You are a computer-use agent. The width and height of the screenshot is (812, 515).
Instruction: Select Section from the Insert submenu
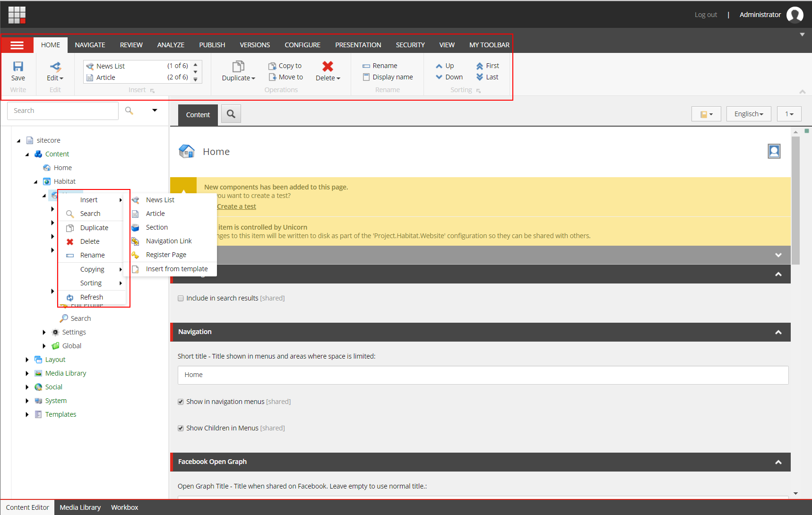pos(157,227)
